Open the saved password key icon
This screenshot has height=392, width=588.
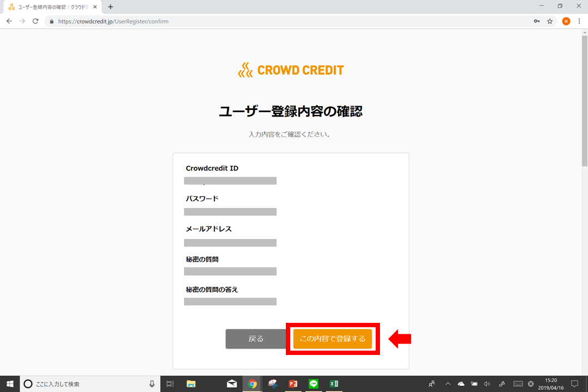point(537,21)
